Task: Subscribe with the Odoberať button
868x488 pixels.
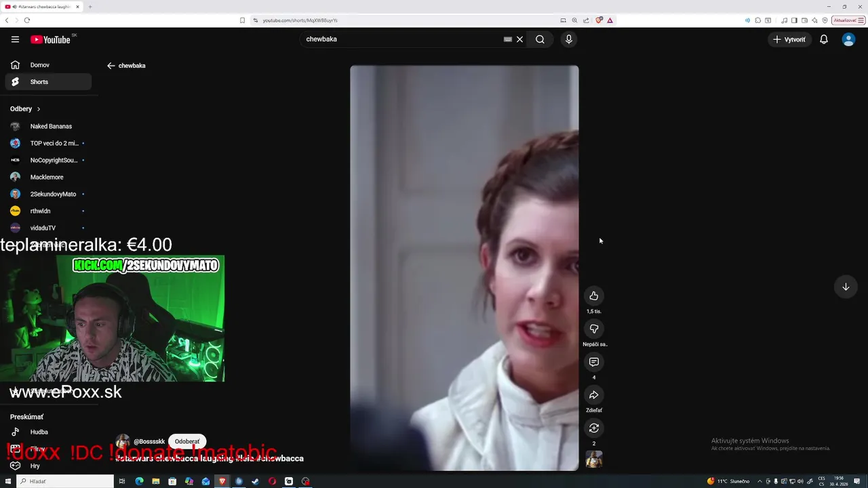Action: click(x=187, y=441)
